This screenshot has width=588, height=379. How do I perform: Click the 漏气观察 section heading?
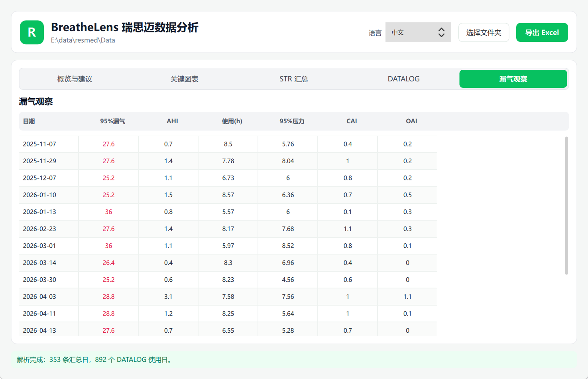coord(36,102)
